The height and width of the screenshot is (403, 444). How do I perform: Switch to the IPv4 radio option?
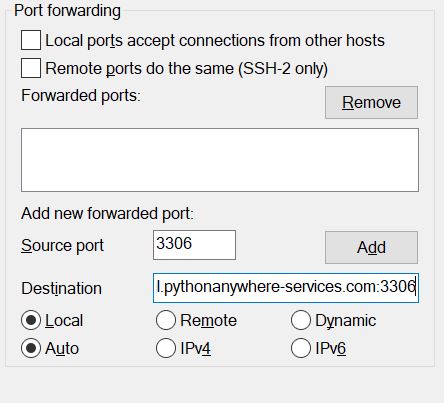coord(166,348)
